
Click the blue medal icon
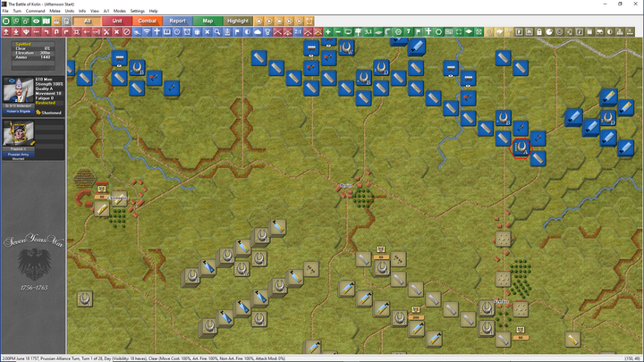pos(267,31)
